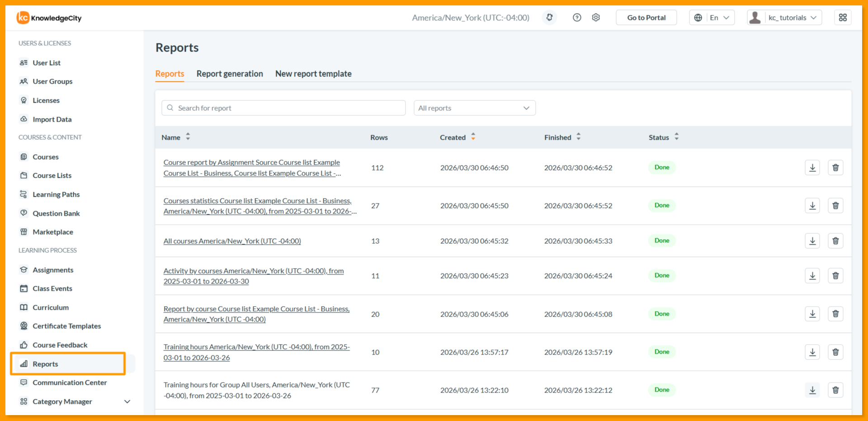Delete the Courses statistics report
868x421 pixels.
[835, 206]
